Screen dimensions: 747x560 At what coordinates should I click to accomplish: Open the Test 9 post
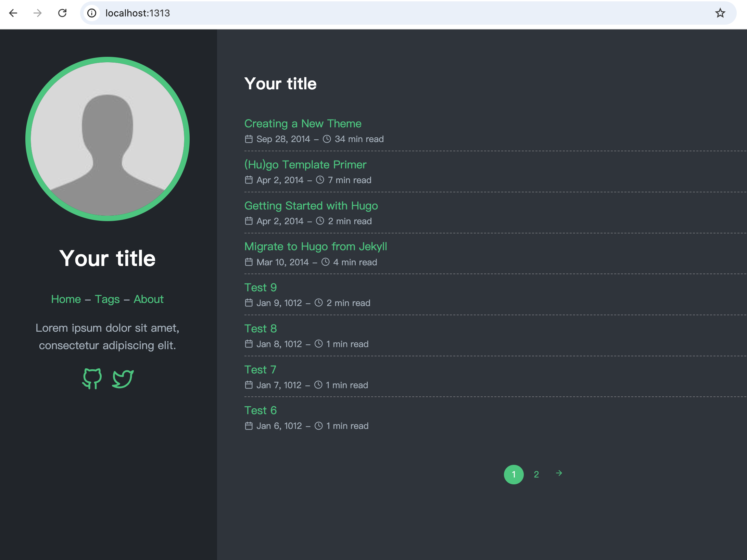261,288
